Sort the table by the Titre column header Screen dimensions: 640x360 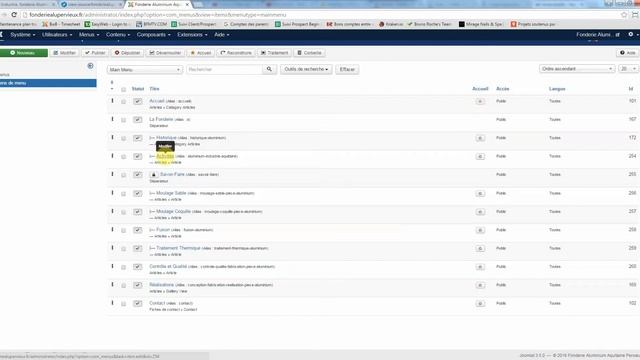pos(154,89)
